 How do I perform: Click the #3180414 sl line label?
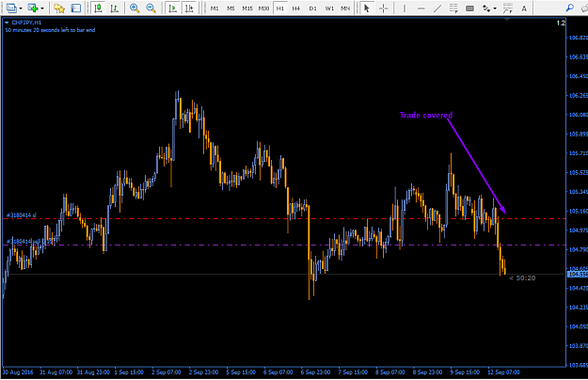point(22,215)
